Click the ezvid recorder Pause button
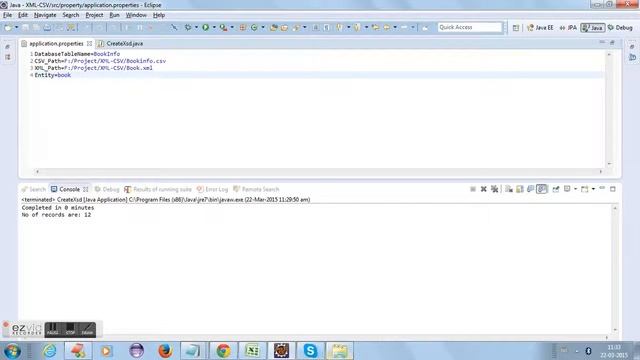This screenshot has height=360, width=640. point(53,329)
